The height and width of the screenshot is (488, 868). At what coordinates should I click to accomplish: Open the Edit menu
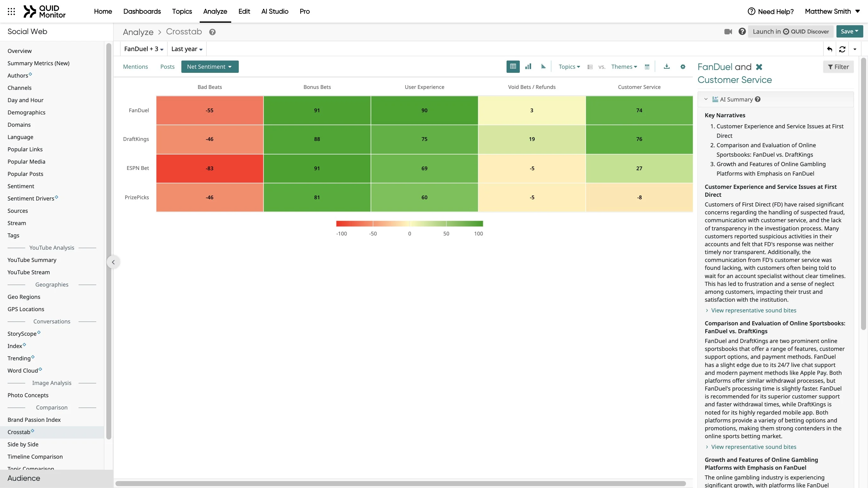[244, 11]
